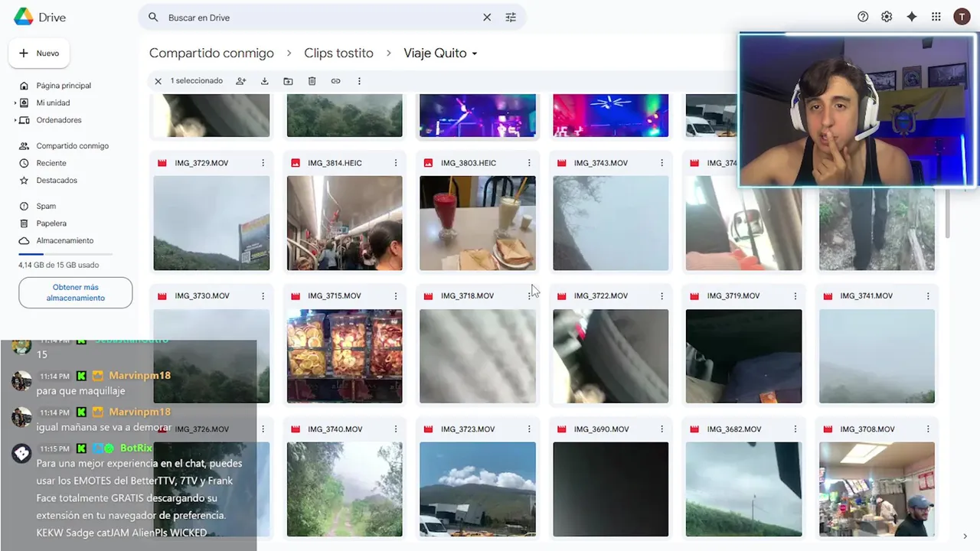Screen dimensions: 980x551
Task: Open Compartido conmigo in sidebar
Action: click(x=73, y=145)
